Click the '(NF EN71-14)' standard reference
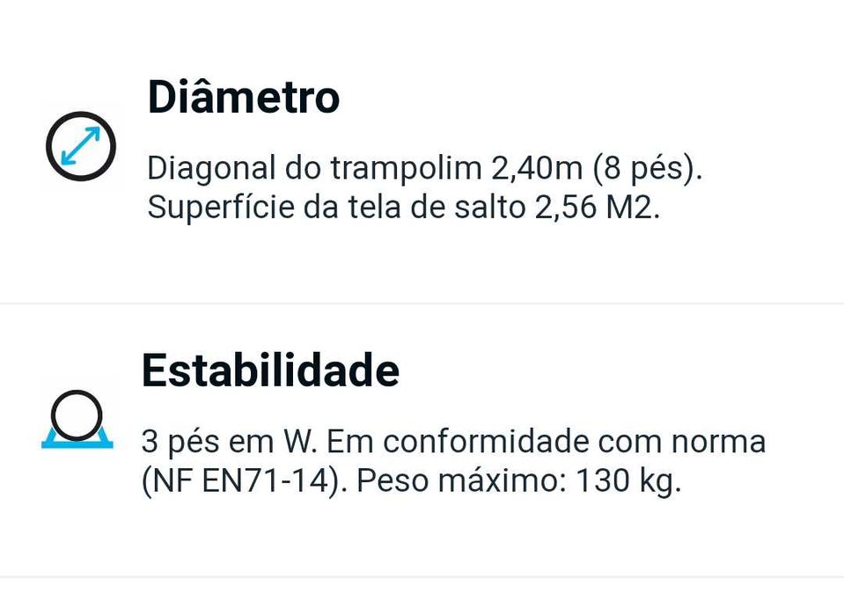The height and width of the screenshot is (616, 844). (245, 480)
